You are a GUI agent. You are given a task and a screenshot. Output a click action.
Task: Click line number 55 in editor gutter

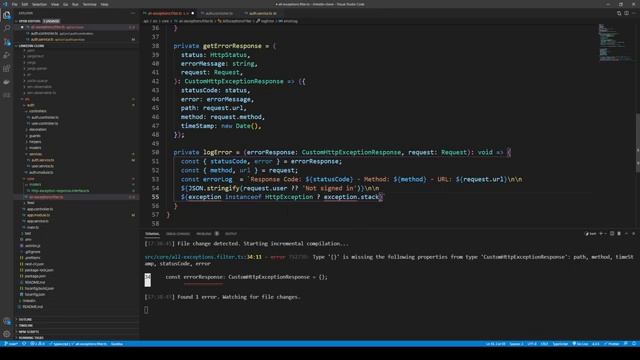point(155,197)
